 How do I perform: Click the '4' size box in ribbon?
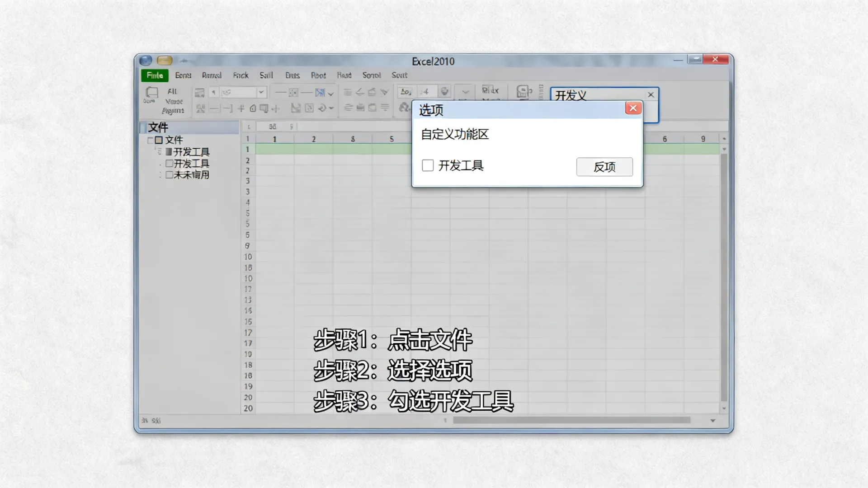[x=426, y=92]
